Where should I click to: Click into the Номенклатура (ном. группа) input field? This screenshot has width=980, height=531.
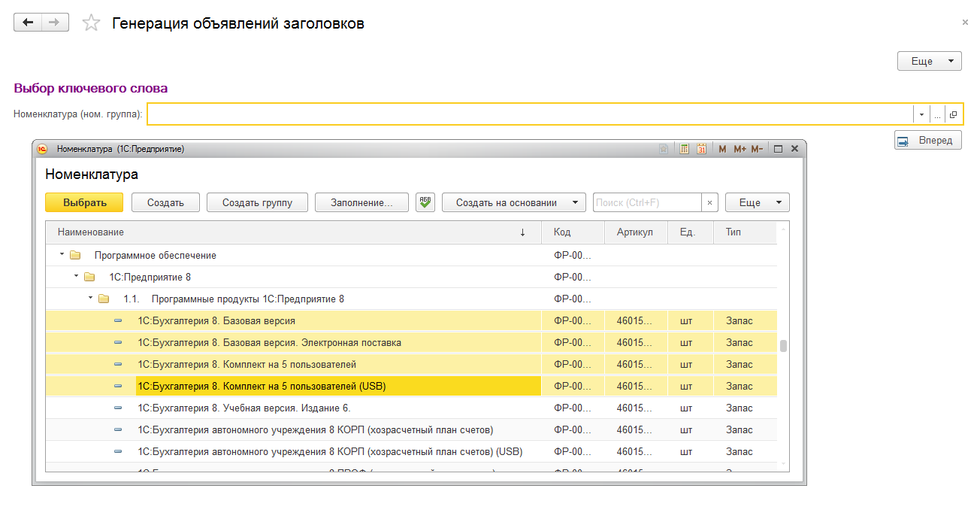(530, 114)
